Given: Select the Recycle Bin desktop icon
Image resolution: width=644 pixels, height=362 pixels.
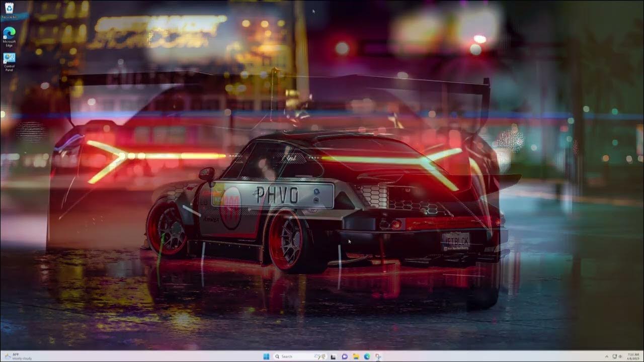Looking at the screenshot, I should [9, 11].
